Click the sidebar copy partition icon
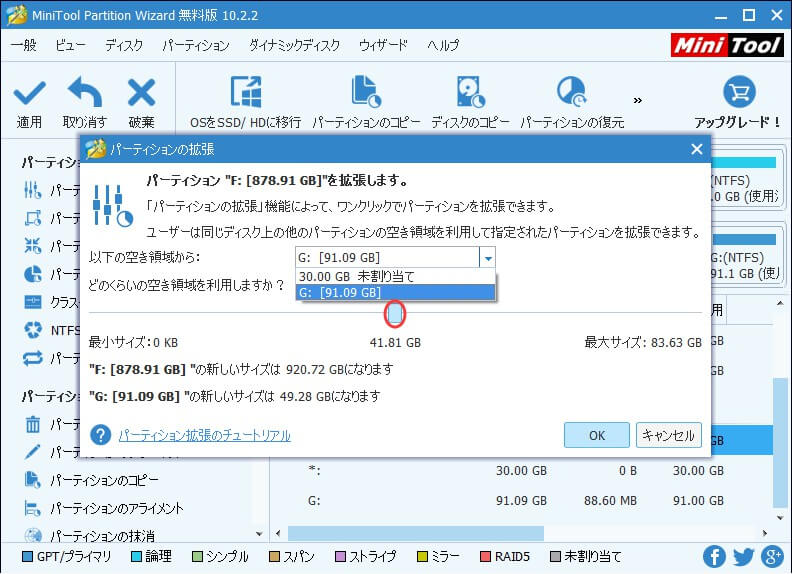This screenshot has height=574, width=792. tap(32, 480)
